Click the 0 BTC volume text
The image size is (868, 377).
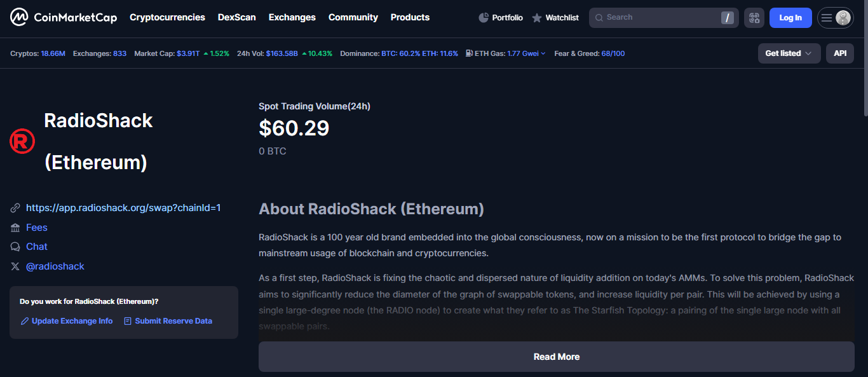(x=273, y=151)
